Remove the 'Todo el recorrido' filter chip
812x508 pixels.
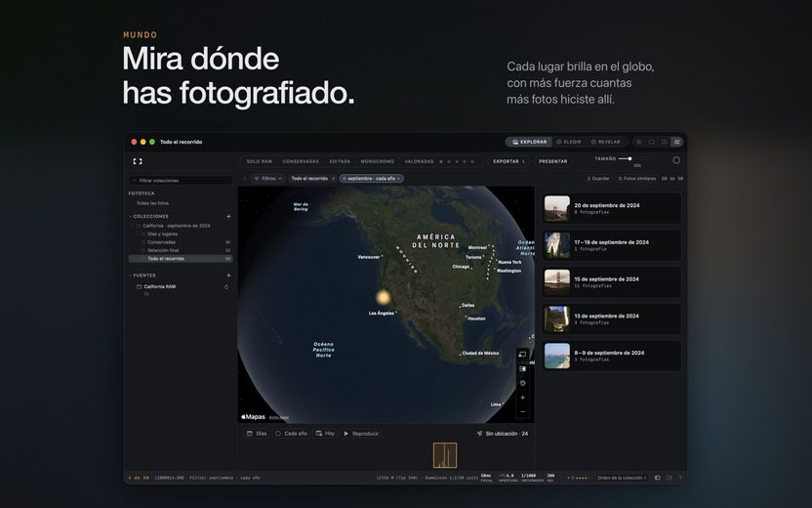[333, 179]
